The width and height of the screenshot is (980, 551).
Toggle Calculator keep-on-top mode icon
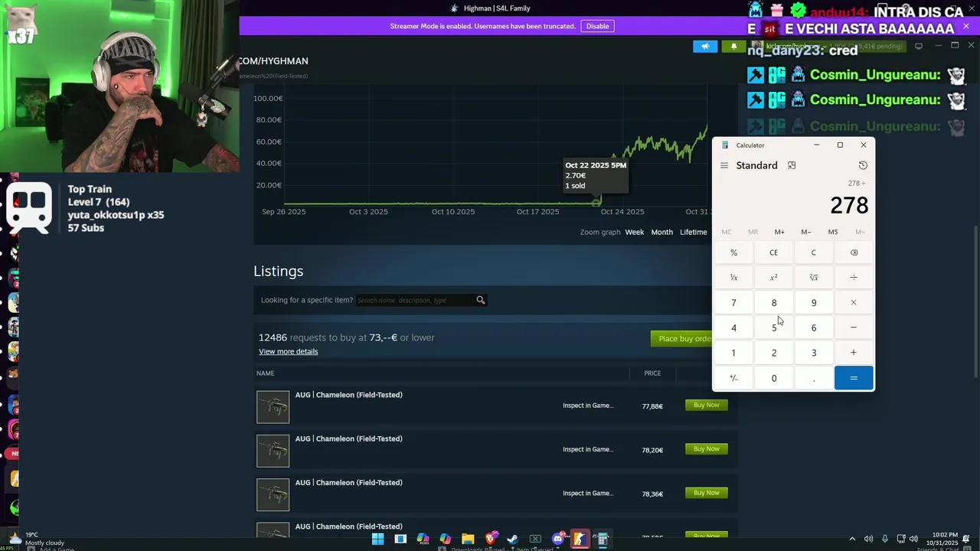792,165
